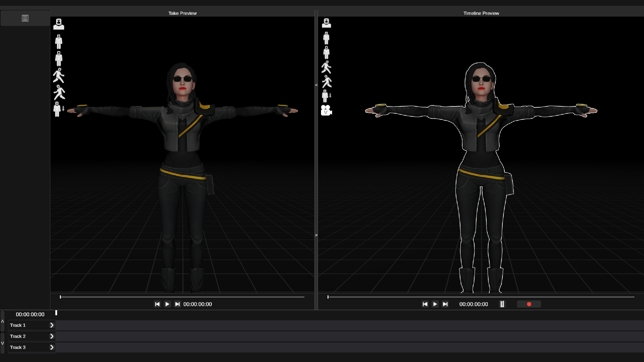This screenshot has width=644, height=362.
Task: Expand Track 1 with its chevron
Action: point(52,325)
